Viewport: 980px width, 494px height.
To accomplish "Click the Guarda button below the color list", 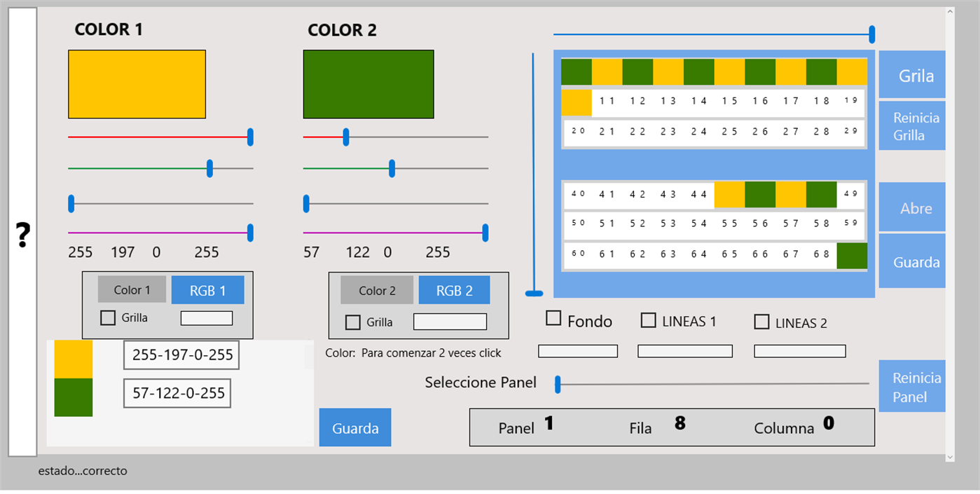I will point(355,428).
